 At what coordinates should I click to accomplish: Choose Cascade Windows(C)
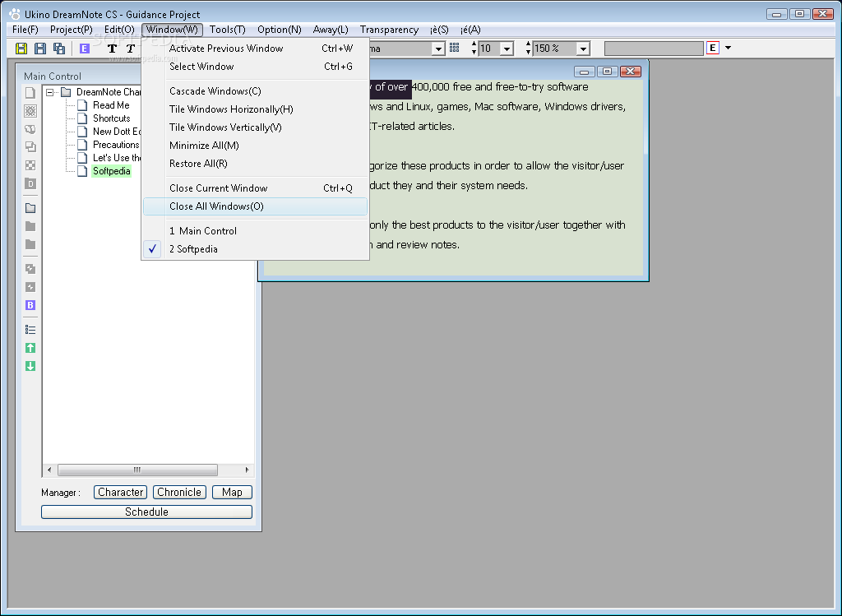pyautogui.click(x=256, y=91)
